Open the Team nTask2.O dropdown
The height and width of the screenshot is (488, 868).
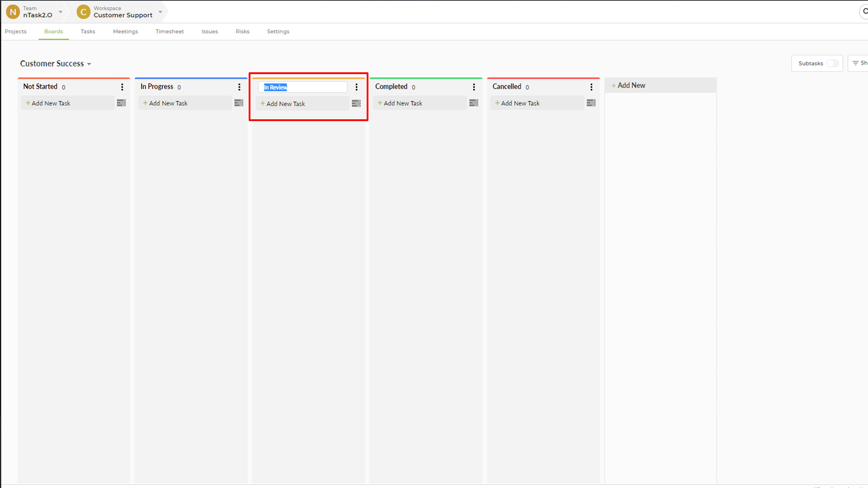[x=60, y=12]
